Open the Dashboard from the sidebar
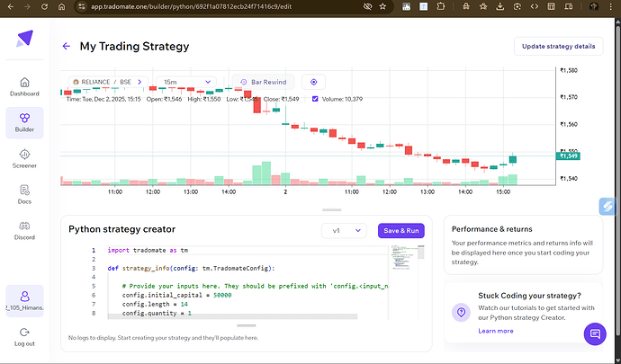The height and width of the screenshot is (364, 621). 24,85
